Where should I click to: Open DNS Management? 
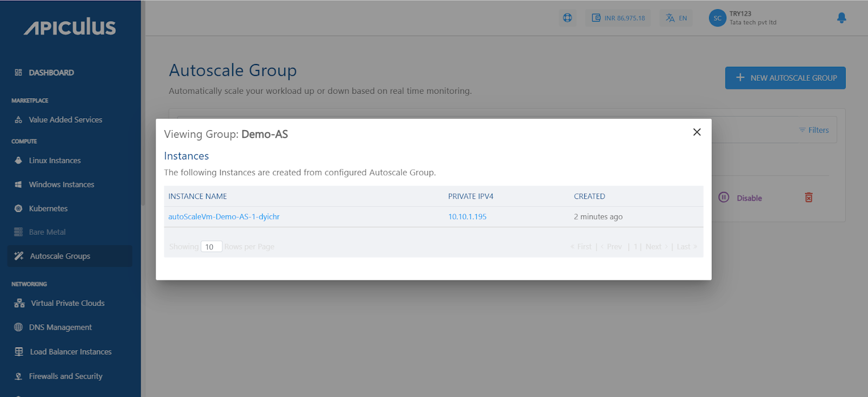point(60,327)
